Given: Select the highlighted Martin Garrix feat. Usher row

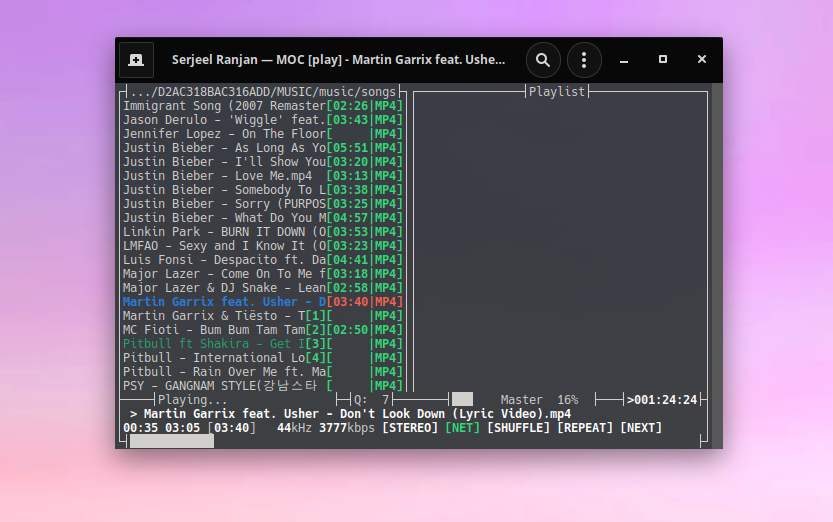Looking at the screenshot, I should (262, 302).
